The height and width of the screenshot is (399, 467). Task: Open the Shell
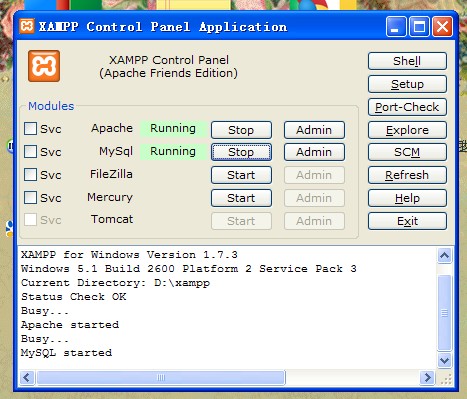[407, 61]
